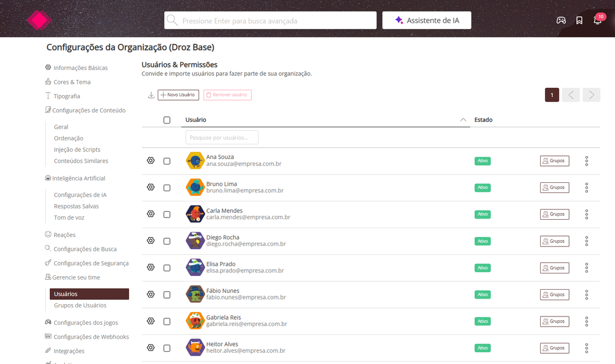
Task: Open the notifications bell with badge 10
Action: 597,20
